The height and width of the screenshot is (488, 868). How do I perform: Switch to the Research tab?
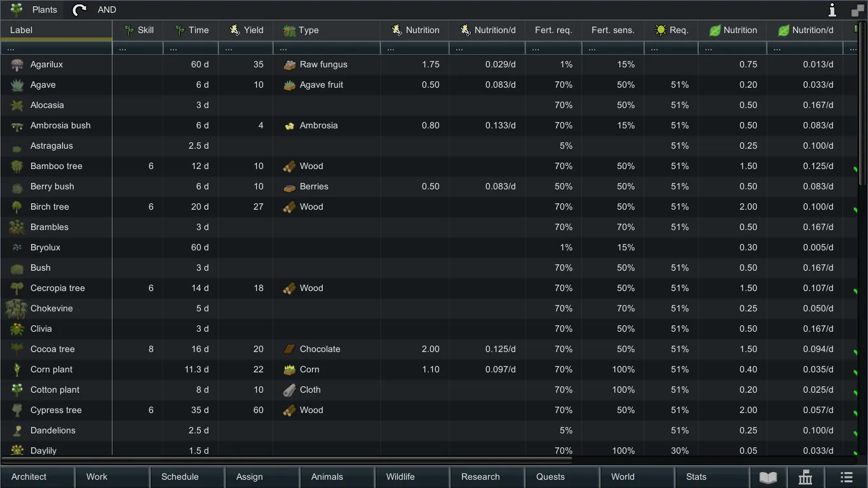coord(480,477)
